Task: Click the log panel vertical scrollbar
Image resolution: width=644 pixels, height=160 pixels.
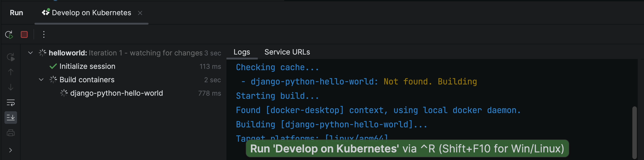Action: pyautogui.click(x=634, y=132)
